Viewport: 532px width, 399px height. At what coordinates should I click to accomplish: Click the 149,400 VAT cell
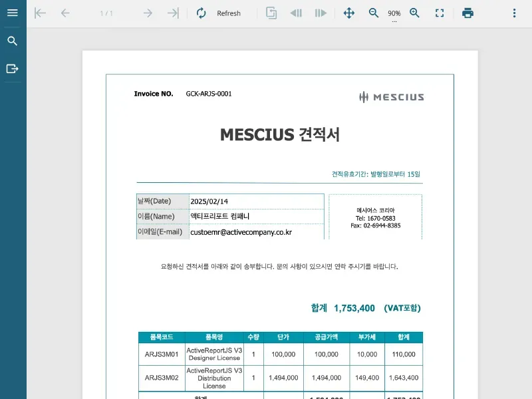(x=367, y=378)
